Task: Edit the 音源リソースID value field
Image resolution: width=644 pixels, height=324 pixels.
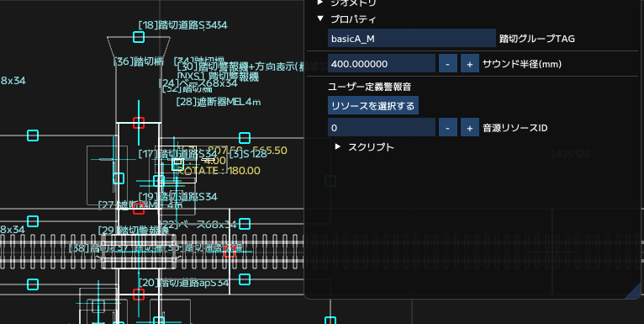Action: (x=382, y=128)
